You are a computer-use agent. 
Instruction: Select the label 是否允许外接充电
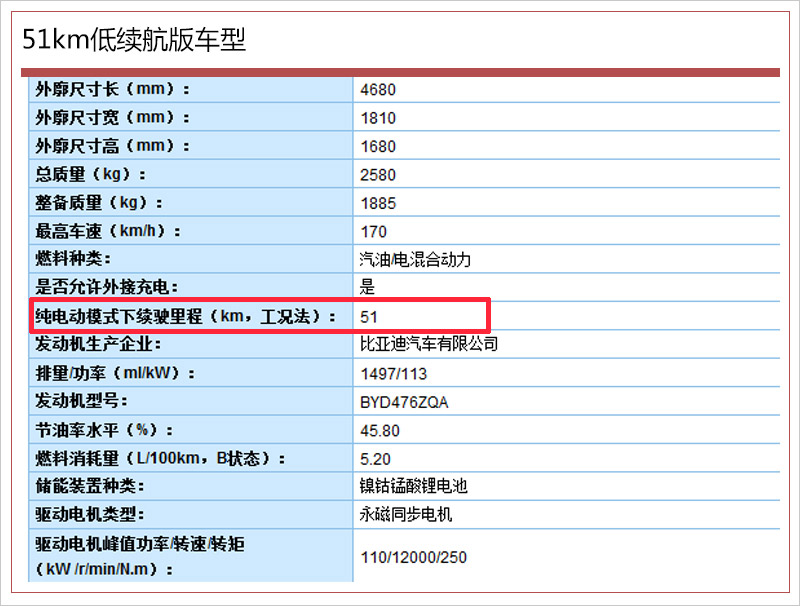tap(107, 287)
